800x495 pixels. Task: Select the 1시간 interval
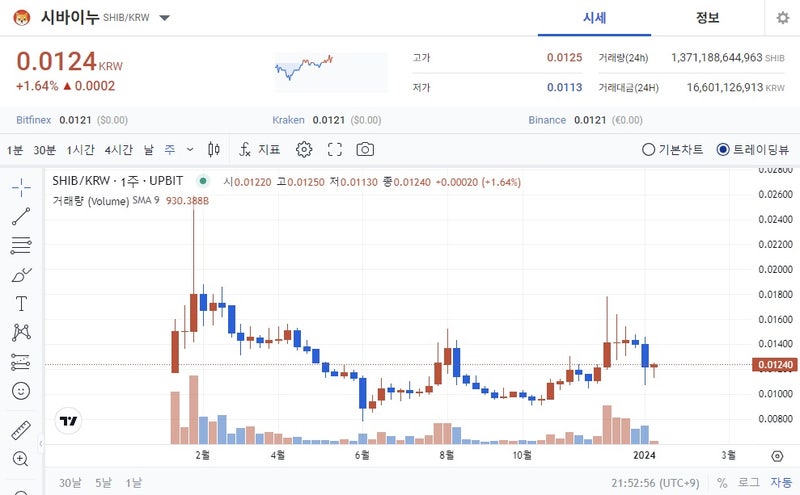(x=80, y=150)
